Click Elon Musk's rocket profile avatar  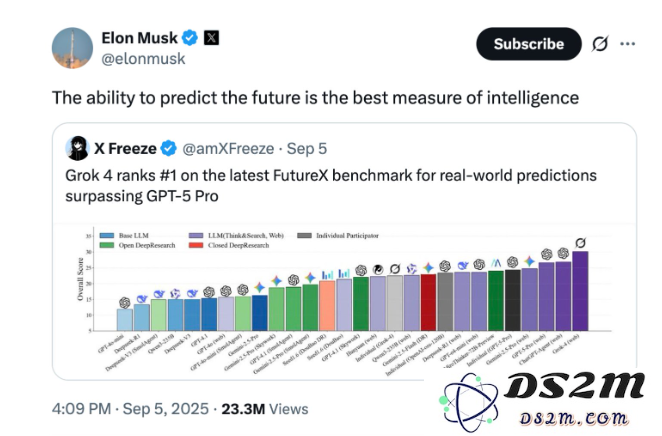click(x=69, y=48)
